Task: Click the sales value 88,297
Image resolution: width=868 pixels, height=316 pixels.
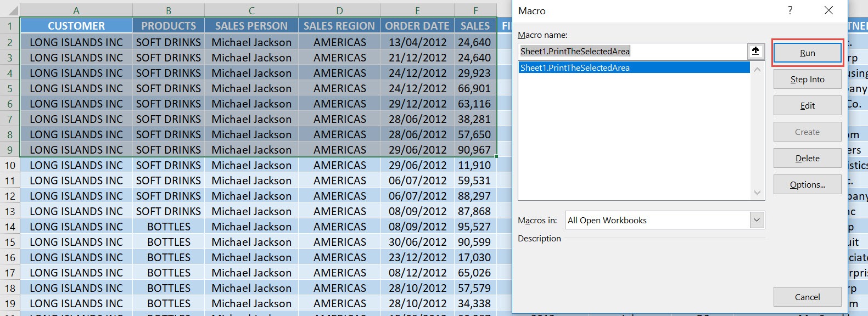Action: click(x=475, y=196)
